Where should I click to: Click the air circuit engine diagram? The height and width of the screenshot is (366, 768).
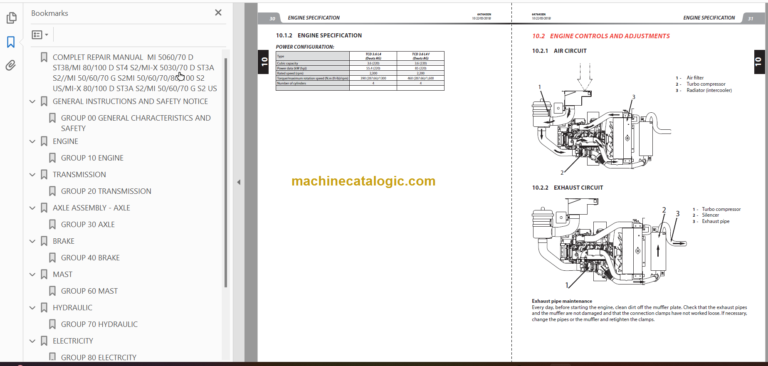[600, 120]
